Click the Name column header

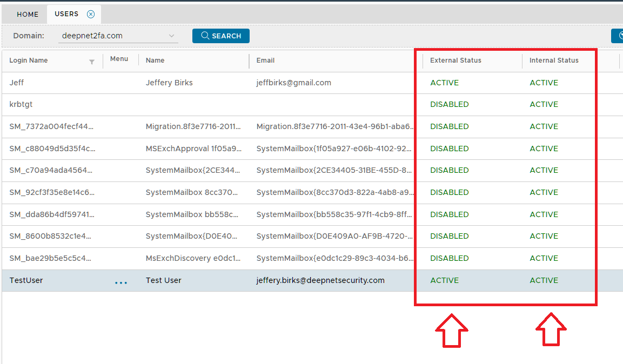click(x=155, y=60)
